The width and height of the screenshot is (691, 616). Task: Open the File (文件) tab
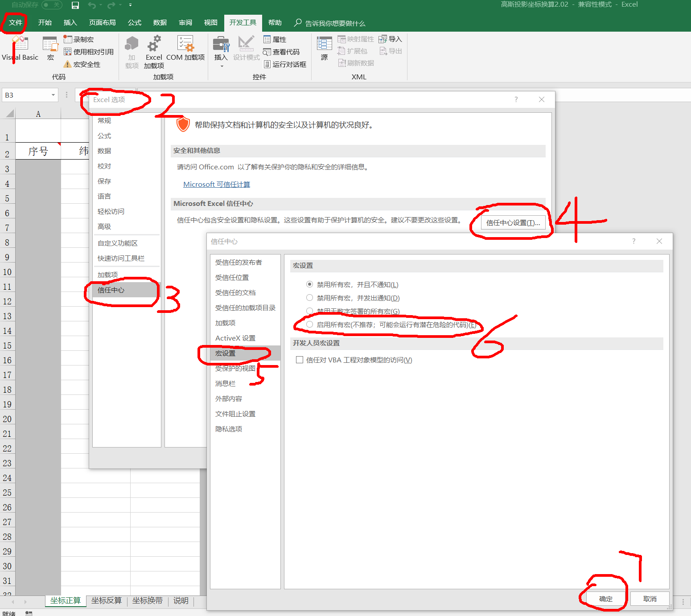(16, 22)
